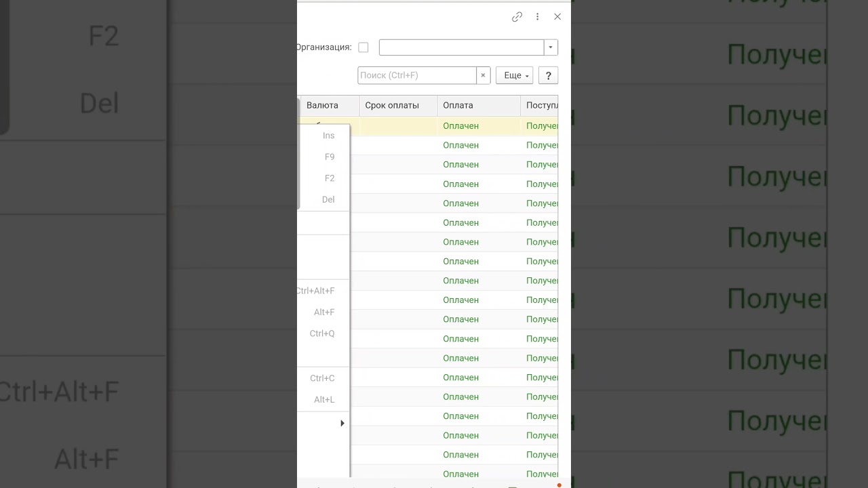This screenshot has height=488, width=868.
Task: Toggle the Организация filter checkbox
Action: coord(363,47)
